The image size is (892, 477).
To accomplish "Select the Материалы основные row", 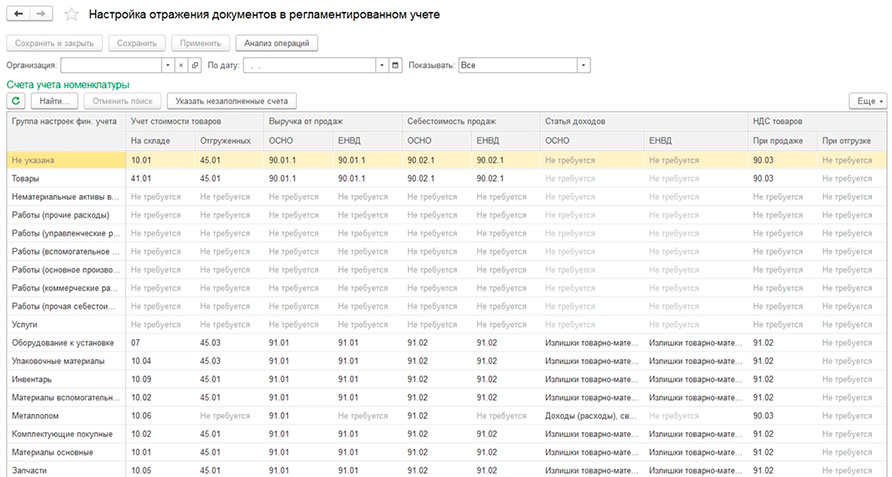I will [447, 452].
